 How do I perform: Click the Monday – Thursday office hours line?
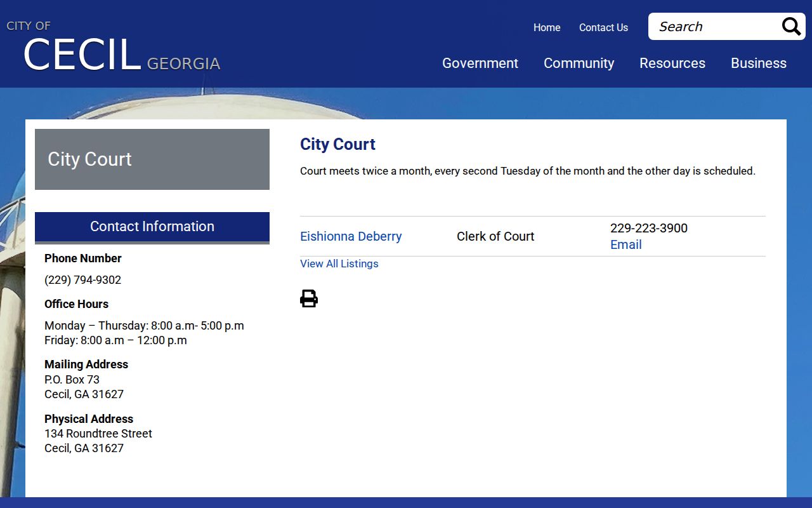pos(144,326)
